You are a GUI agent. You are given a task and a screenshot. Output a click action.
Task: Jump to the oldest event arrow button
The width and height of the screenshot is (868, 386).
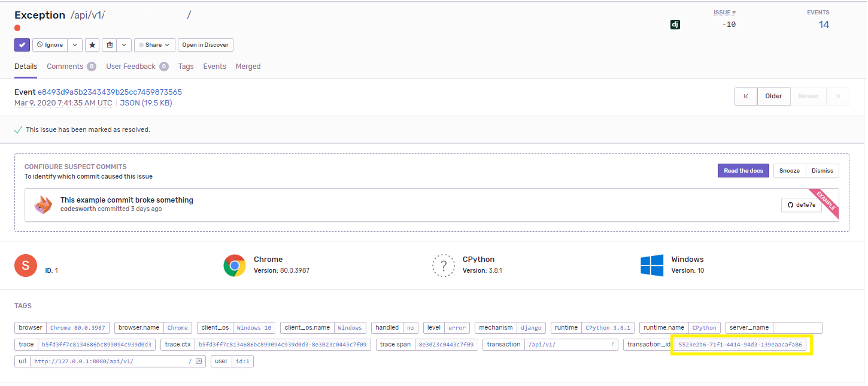(746, 96)
